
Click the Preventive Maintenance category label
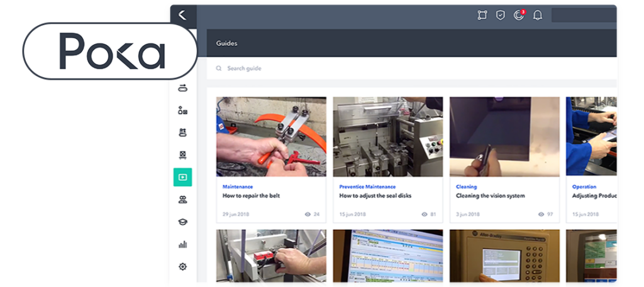(367, 187)
